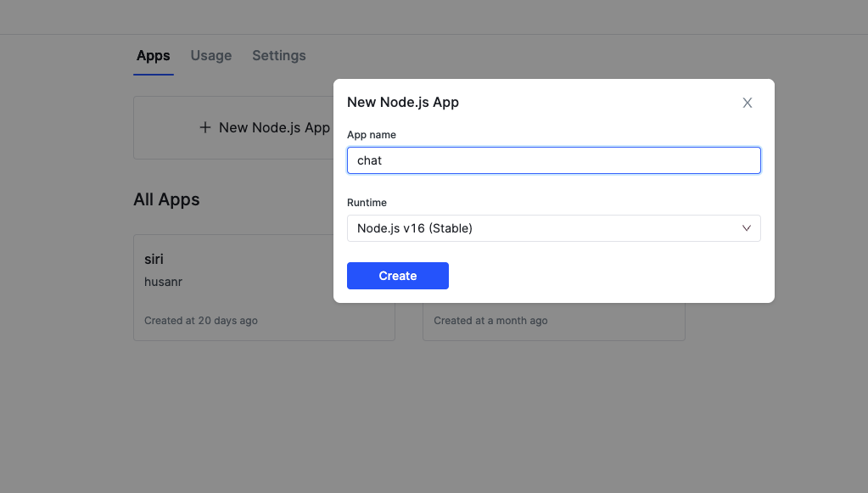
Task: Close the New Node.js App dialog
Action: [x=747, y=103]
